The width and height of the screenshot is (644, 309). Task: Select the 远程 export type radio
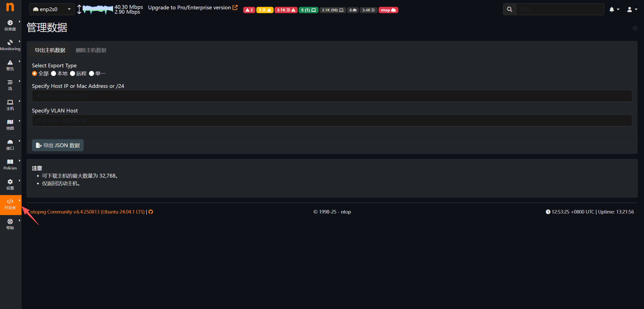pyautogui.click(x=73, y=73)
